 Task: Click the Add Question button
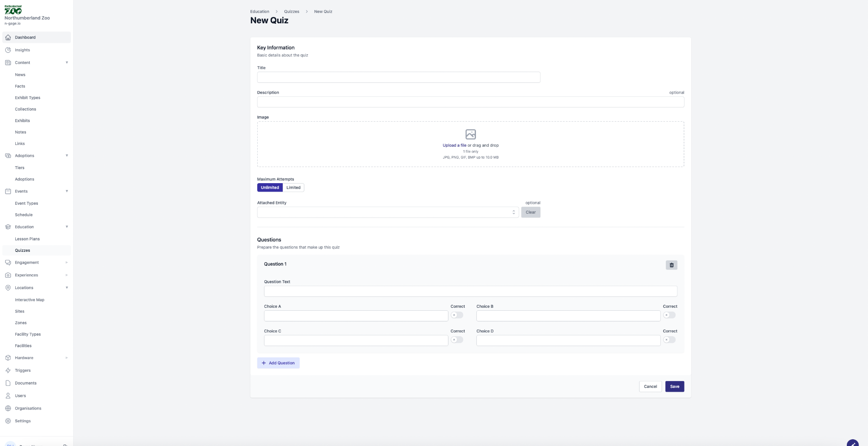coord(278,363)
